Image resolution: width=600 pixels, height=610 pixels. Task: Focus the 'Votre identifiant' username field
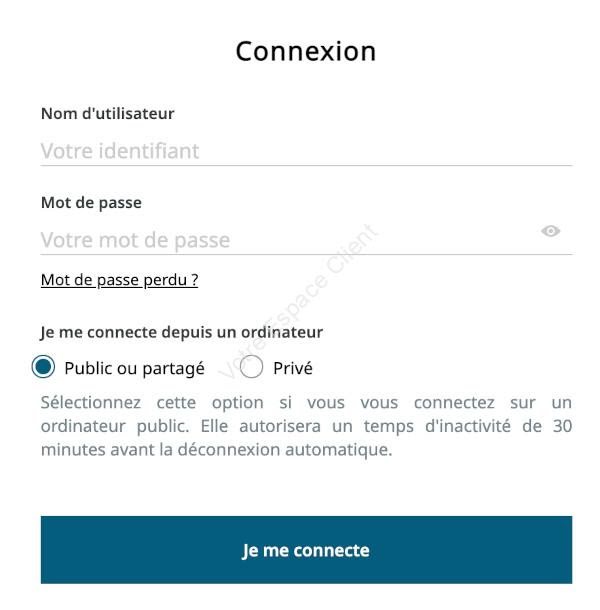(306, 151)
